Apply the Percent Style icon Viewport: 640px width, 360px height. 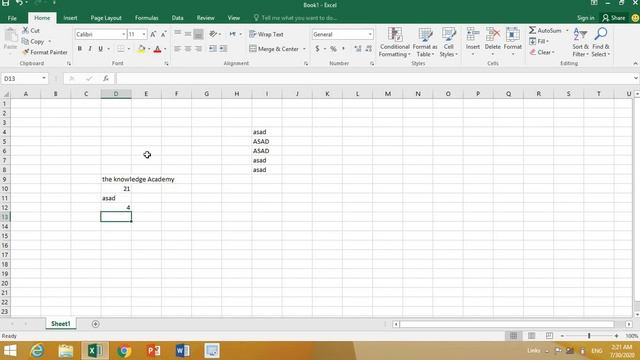click(x=333, y=49)
